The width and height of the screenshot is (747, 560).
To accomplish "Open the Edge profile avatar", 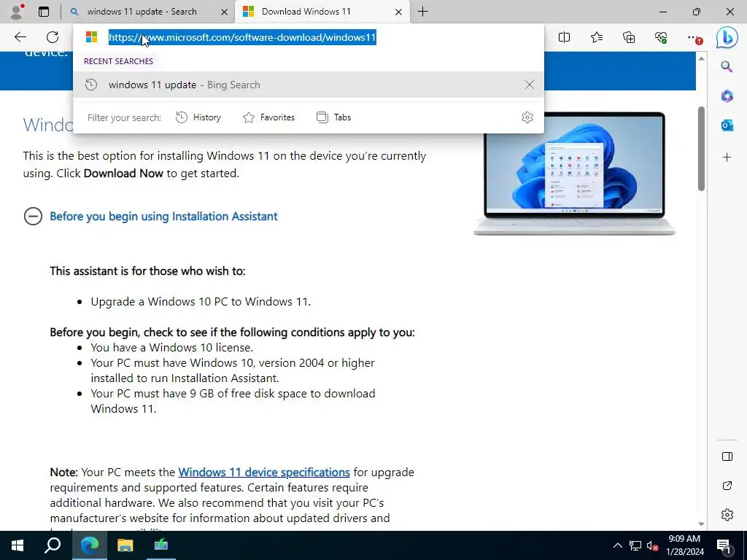I will tap(18, 12).
